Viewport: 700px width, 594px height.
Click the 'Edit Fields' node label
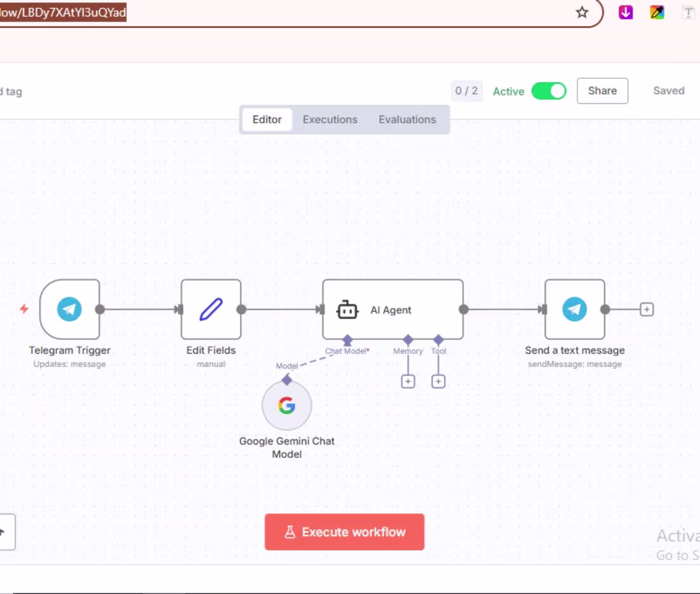point(211,350)
